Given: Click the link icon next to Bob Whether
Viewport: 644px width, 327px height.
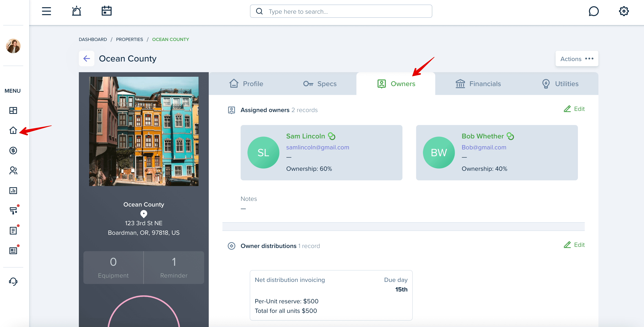Looking at the screenshot, I should pos(510,136).
